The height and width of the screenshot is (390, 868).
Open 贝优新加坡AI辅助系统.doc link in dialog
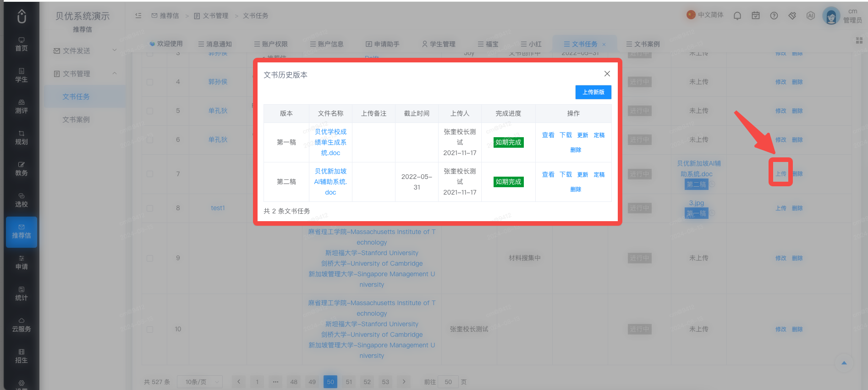click(330, 182)
